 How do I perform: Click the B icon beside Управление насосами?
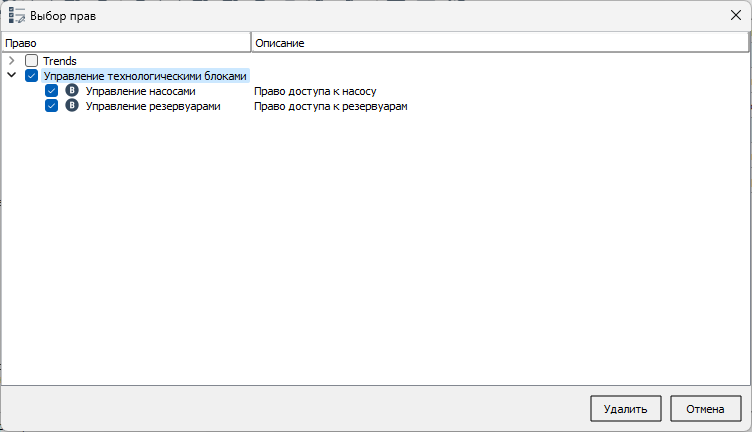click(72, 91)
